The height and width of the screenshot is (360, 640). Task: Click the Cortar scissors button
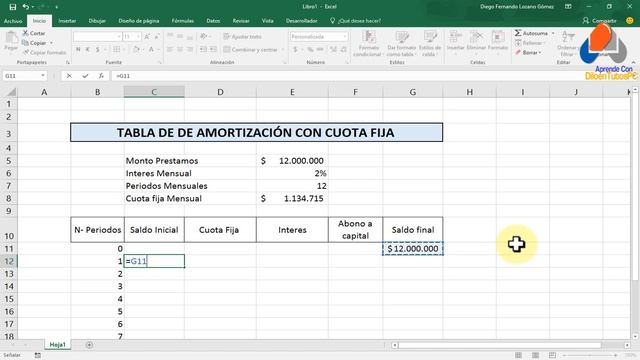coord(34,33)
